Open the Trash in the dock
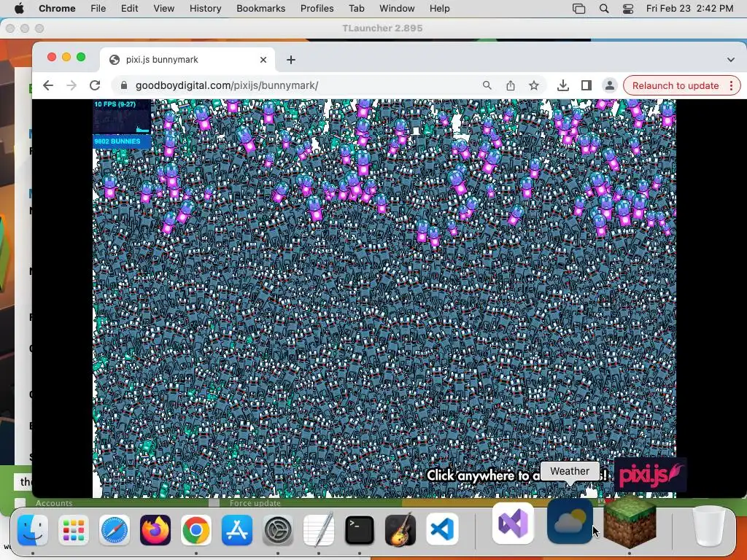Viewport: 747px width, 560px height. pos(709,526)
